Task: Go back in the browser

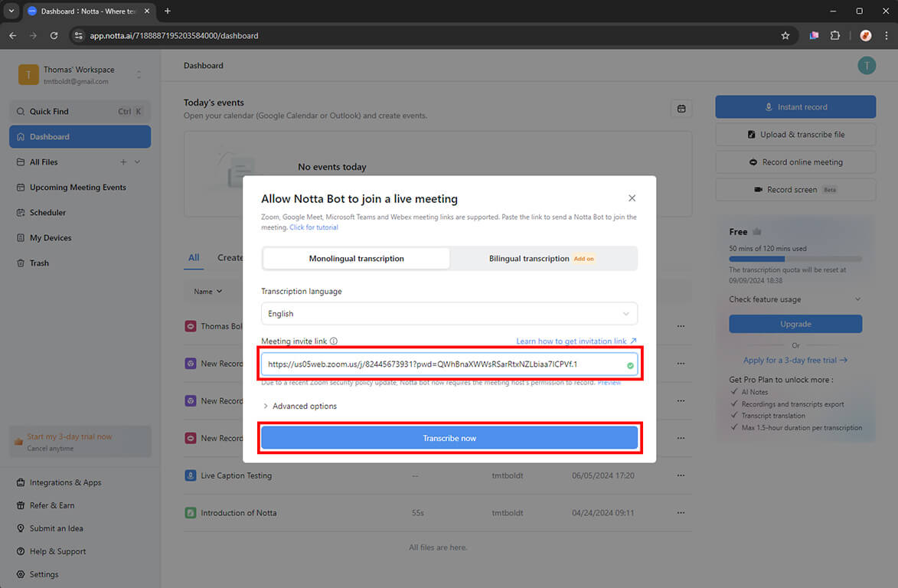Action: click(12, 35)
